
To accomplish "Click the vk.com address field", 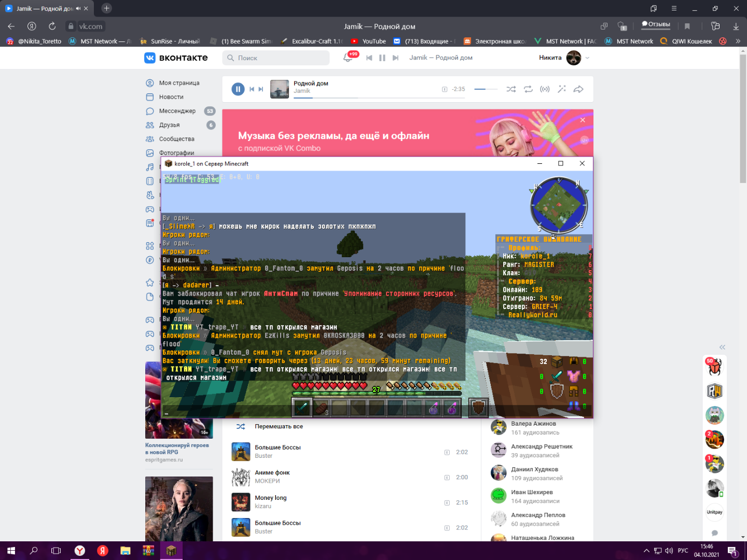I will (90, 26).
